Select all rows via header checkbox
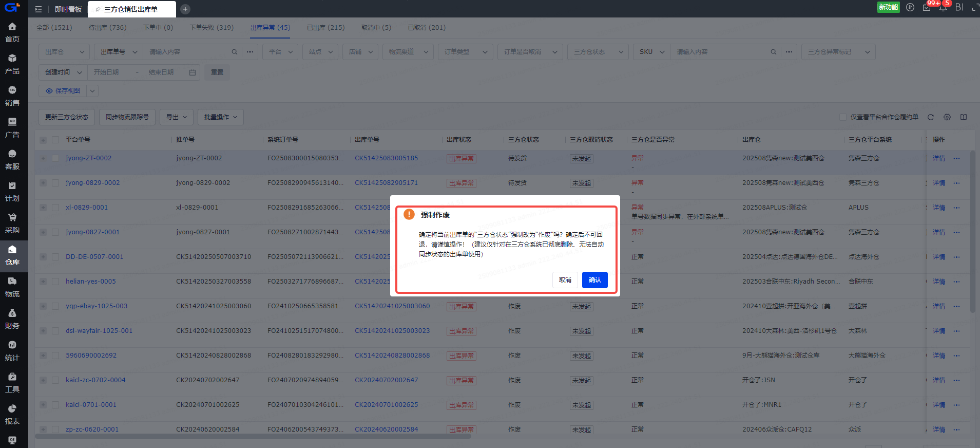The width and height of the screenshot is (980, 448). [55, 140]
